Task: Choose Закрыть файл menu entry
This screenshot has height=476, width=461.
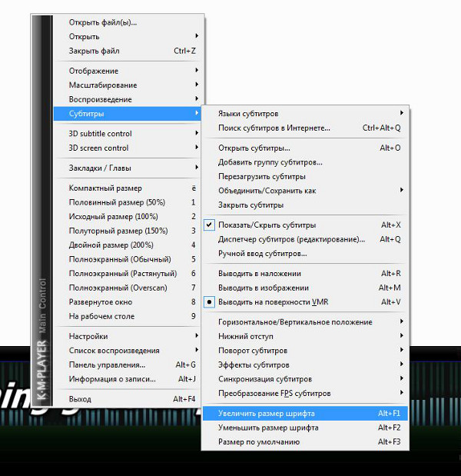Action: click(127, 51)
